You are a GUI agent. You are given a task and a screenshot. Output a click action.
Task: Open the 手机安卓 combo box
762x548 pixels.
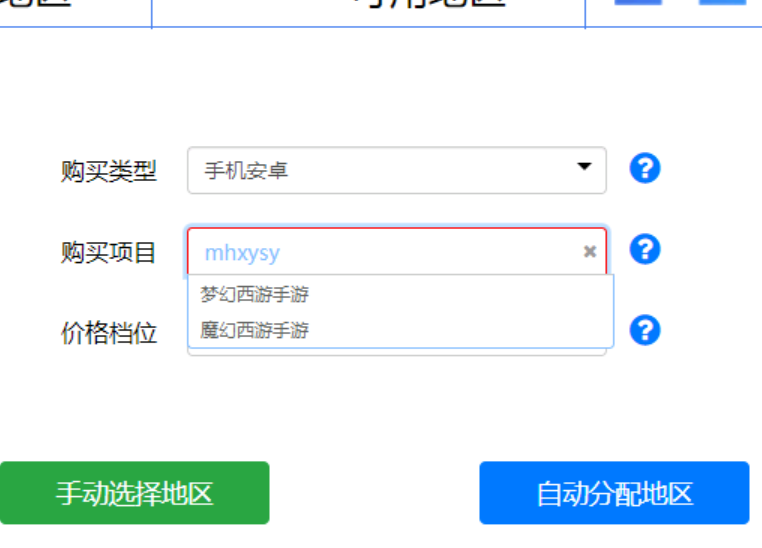point(380,170)
